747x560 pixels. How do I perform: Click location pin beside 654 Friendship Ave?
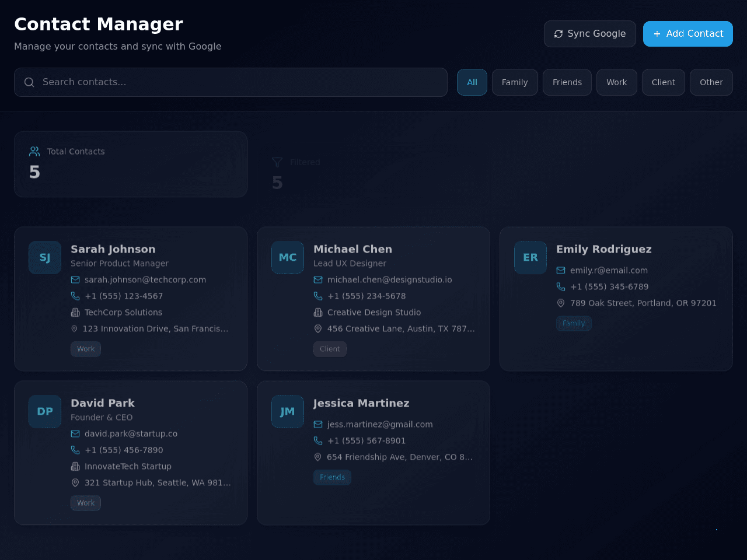click(318, 457)
